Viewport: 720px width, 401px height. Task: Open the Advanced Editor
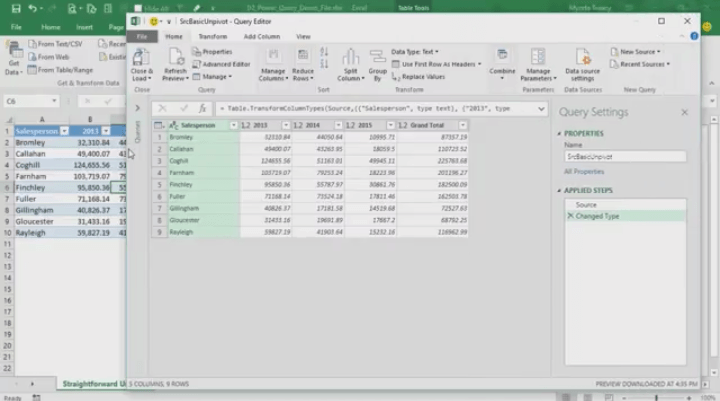[x=225, y=64]
